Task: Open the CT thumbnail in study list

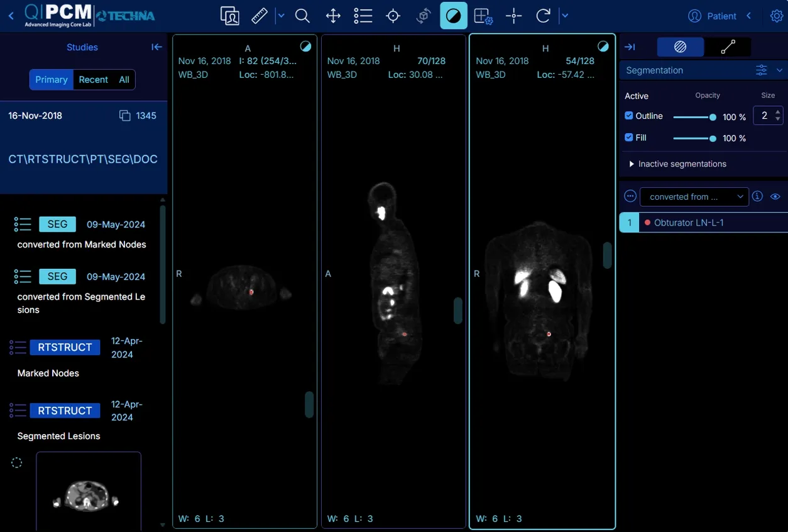Action: 89,491
